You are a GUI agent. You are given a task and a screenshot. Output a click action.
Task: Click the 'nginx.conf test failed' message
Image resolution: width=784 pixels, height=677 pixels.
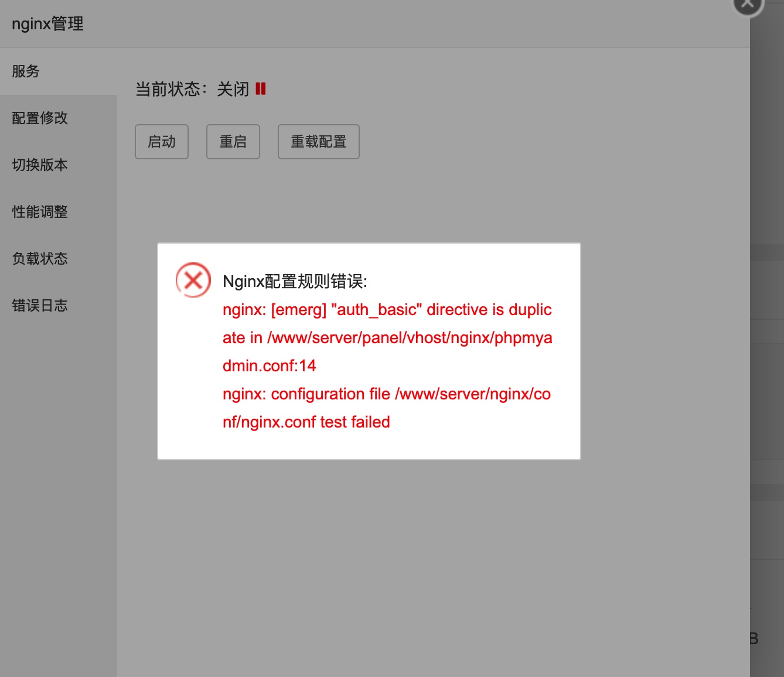(387, 408)
